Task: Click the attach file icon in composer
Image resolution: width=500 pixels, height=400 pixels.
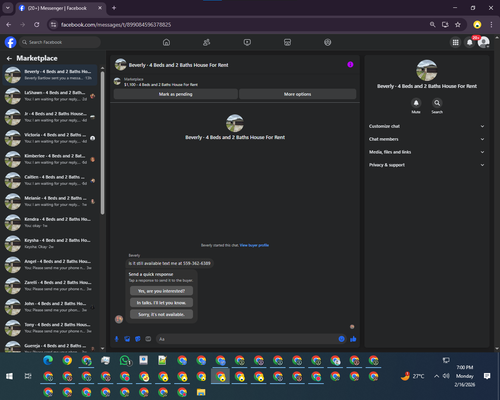Action: (x=127, y=339)
